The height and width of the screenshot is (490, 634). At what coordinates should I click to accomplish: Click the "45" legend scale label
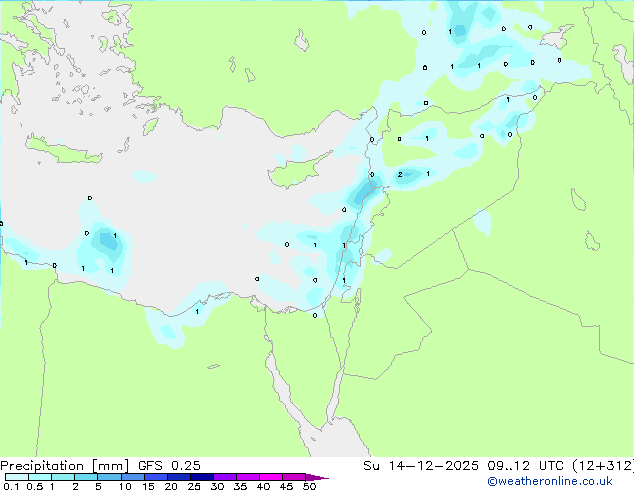(286, 486)
